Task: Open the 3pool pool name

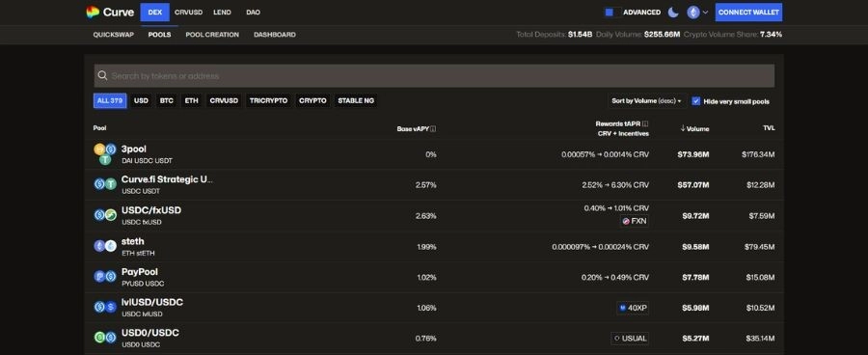Action: pyautogui.click(x=133, y=149)
